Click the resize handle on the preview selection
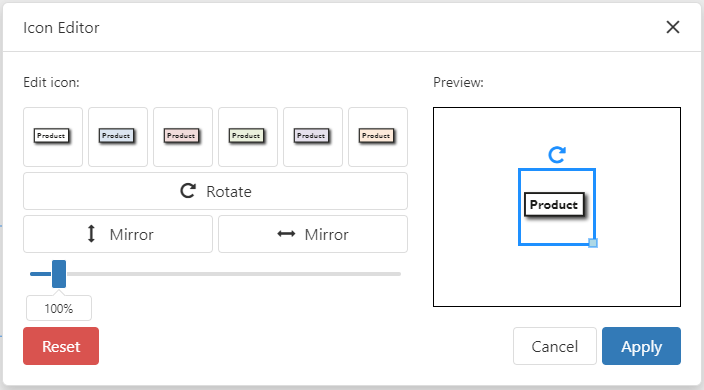Image resolution: width=704 pixels, height=390 pixels. (593, 243)
